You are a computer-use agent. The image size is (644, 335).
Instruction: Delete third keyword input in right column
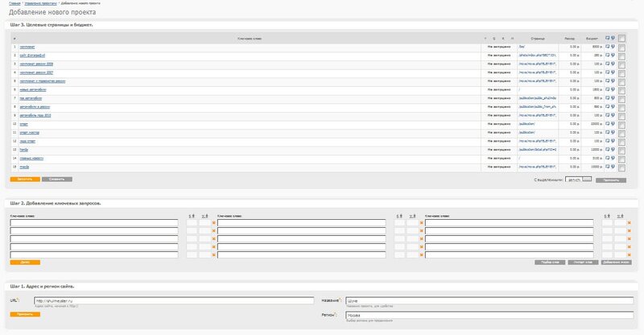pyautogui.click(x=630, y=239)
